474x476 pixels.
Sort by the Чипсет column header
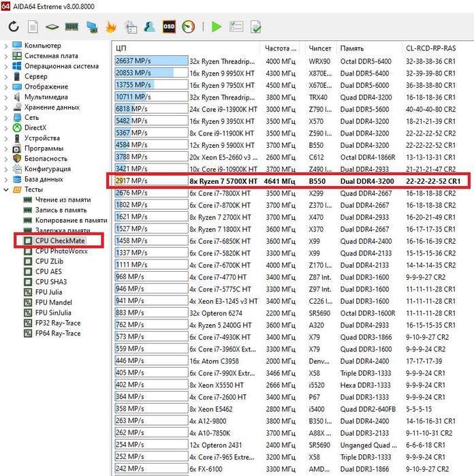click(x=319, y=48)
